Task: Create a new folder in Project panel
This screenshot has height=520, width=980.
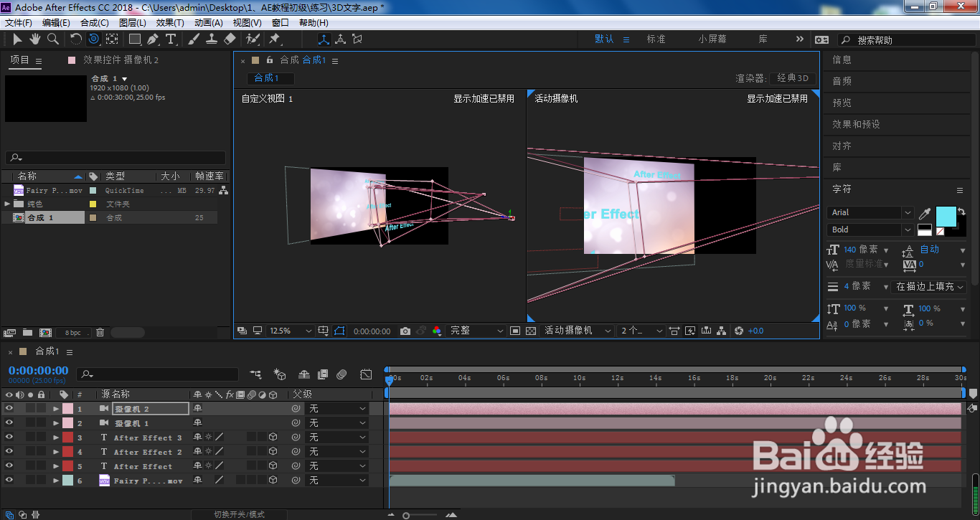Action: (27, 332)
